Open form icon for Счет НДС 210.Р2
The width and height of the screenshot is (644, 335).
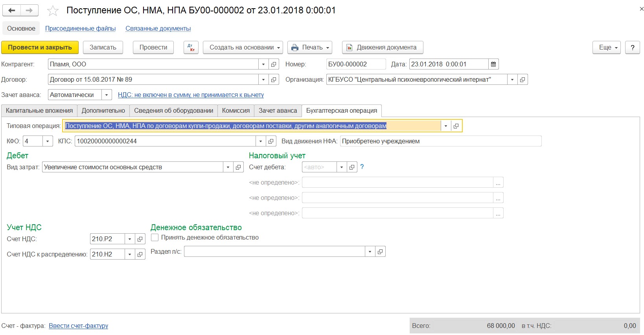tap(140, 239)
